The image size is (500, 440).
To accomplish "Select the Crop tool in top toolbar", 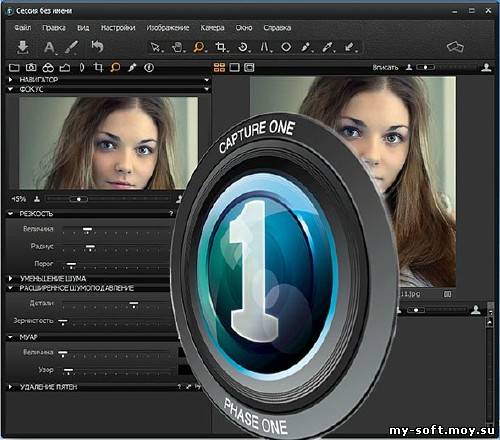I will tap(221, 47).
